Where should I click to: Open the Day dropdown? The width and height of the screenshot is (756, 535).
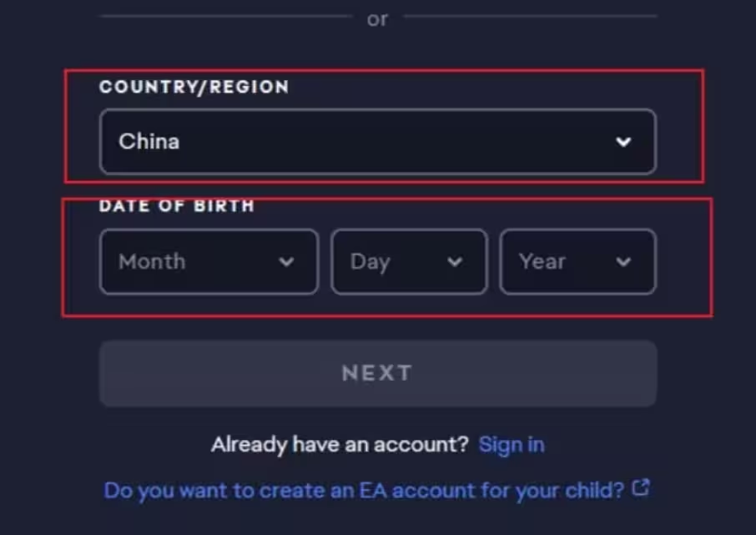coord(409,261)
